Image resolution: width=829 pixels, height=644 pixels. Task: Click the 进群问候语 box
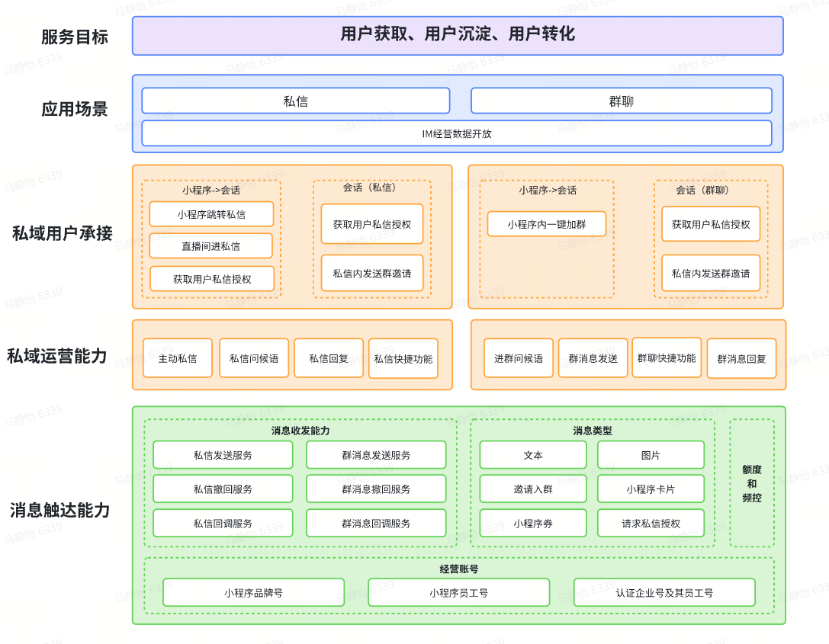tap(519, 358)
